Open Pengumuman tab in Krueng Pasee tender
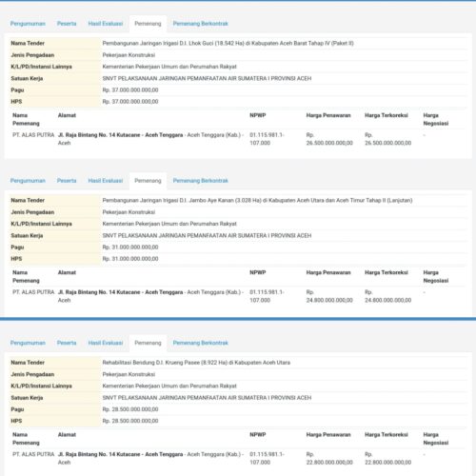This screenshot has height=476, width=476. (28, 343)
